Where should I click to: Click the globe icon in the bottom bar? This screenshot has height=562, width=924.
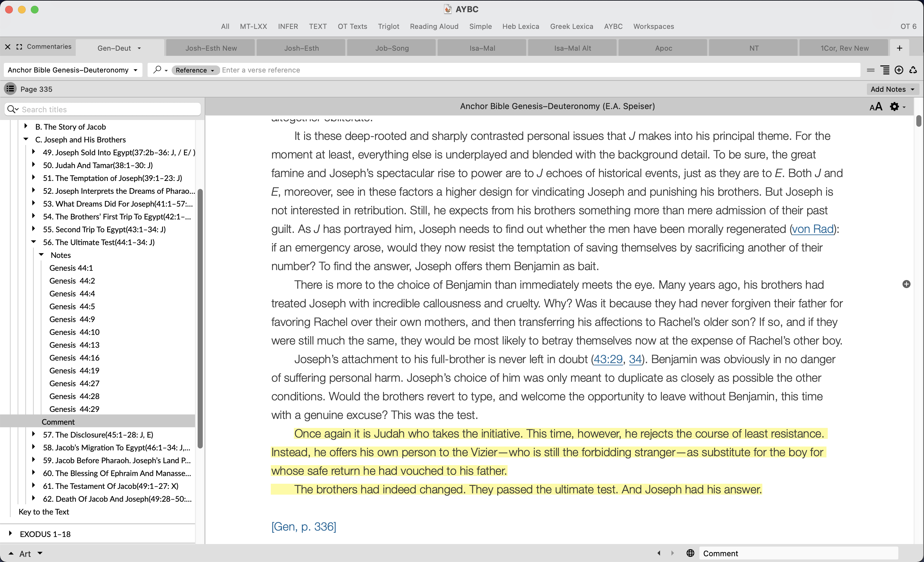pyautogui.click(x=690, y=553)
